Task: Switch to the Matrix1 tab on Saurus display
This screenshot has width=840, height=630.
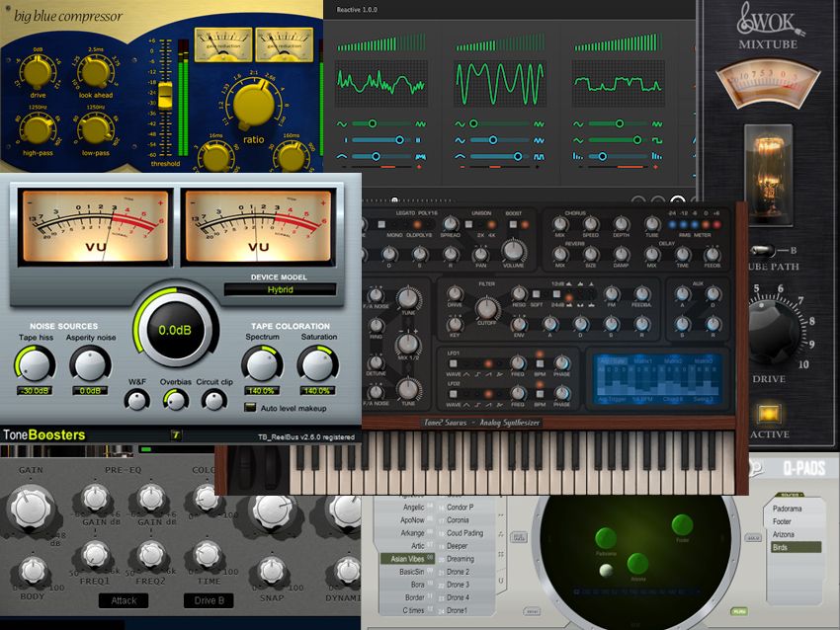Action: 643,360
